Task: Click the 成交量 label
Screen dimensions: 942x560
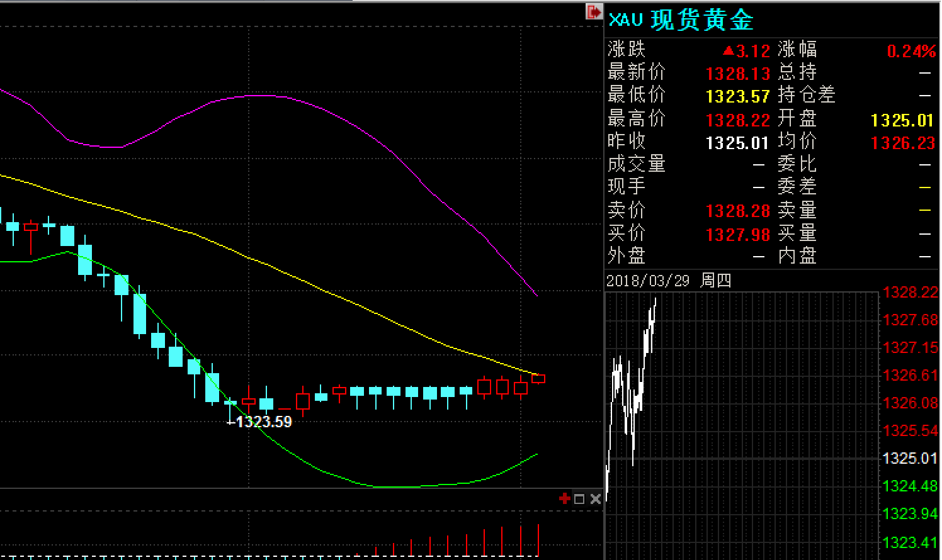Action: click(637, 164)
